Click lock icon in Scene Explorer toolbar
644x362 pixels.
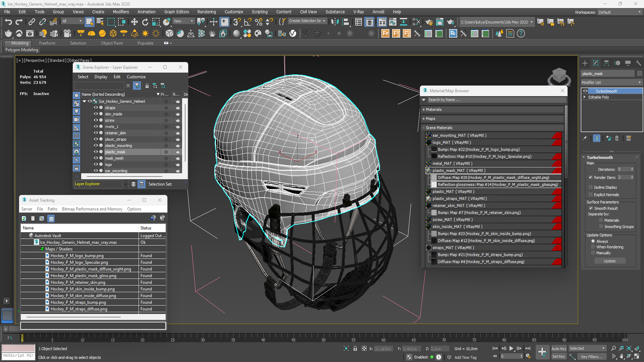click(147, 86)
